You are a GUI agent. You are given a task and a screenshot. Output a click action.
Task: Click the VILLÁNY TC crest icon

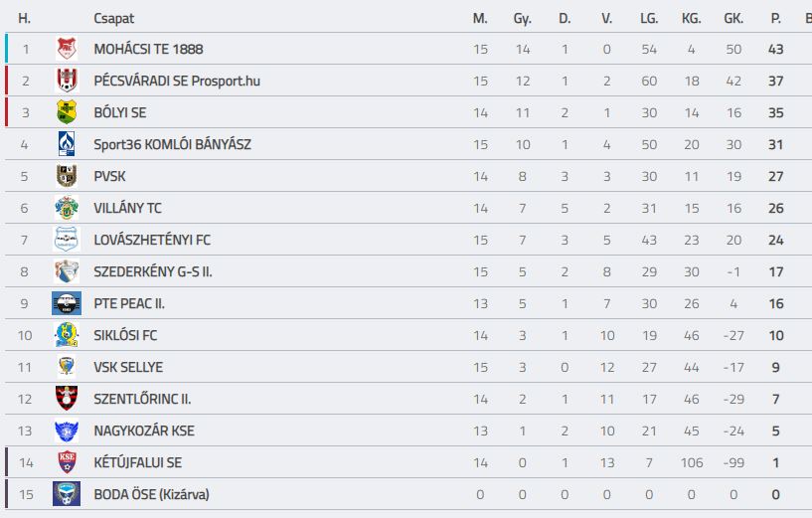(x=67, y=208)
